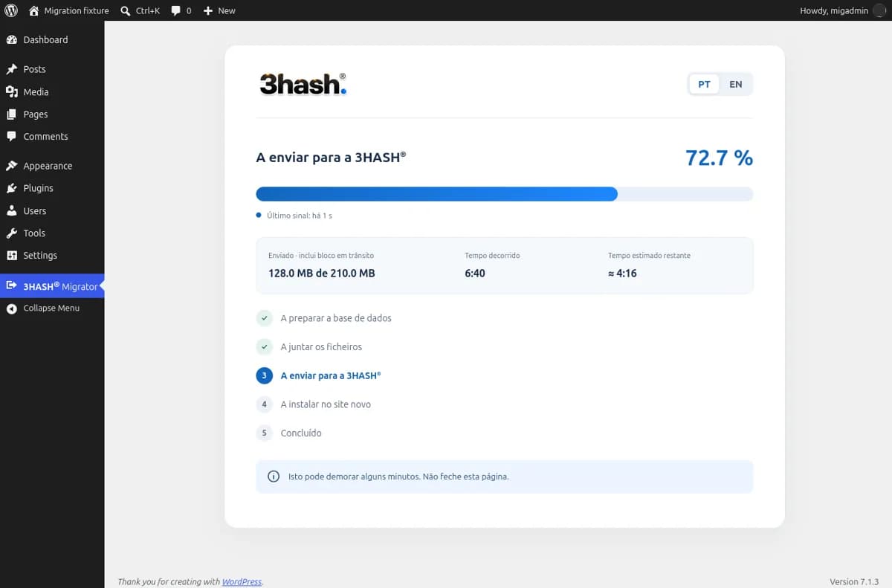Switch language to EN
Image resolution: width=892 pixels, height=588 pixels.
pyautogui.click(x=736, y=84)
